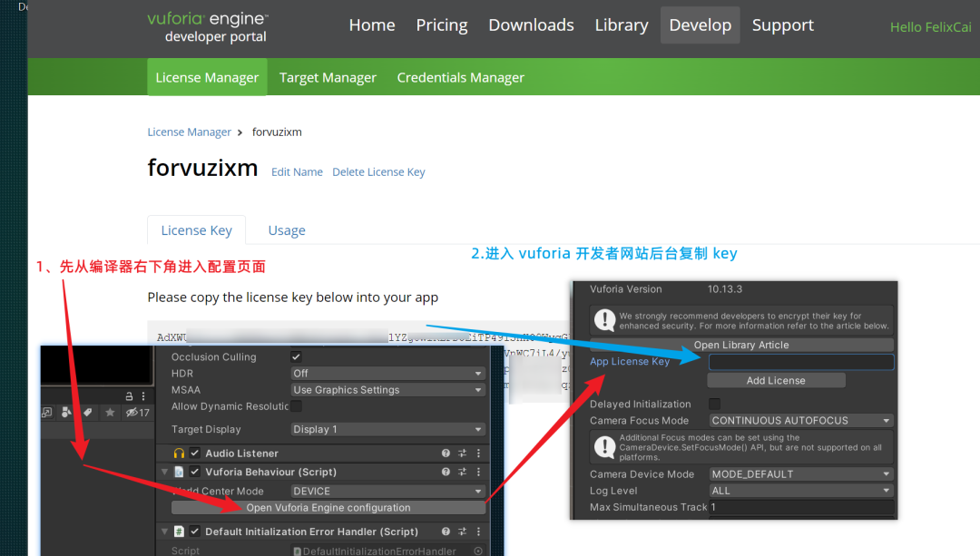Click the License Manager breadcrumb link
Image resolution: width=980 pixels, height=556 pixels.
click(190, 132)
